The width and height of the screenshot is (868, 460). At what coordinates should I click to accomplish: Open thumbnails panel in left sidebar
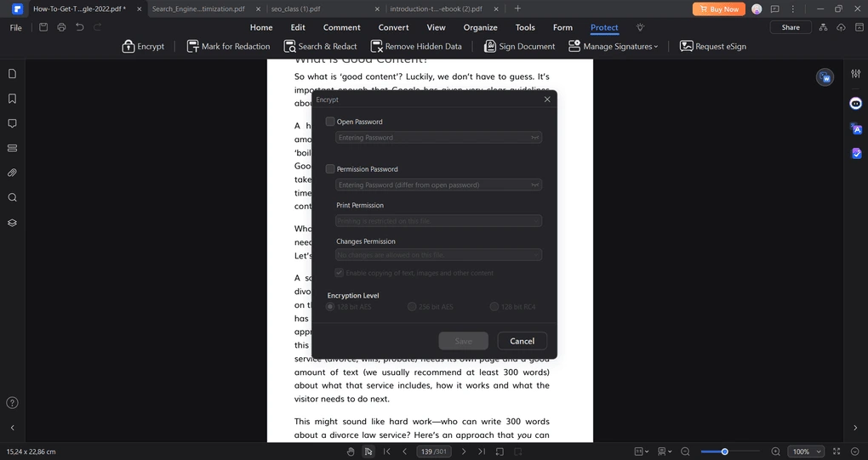pyautogui.click(x=12, y=73)
